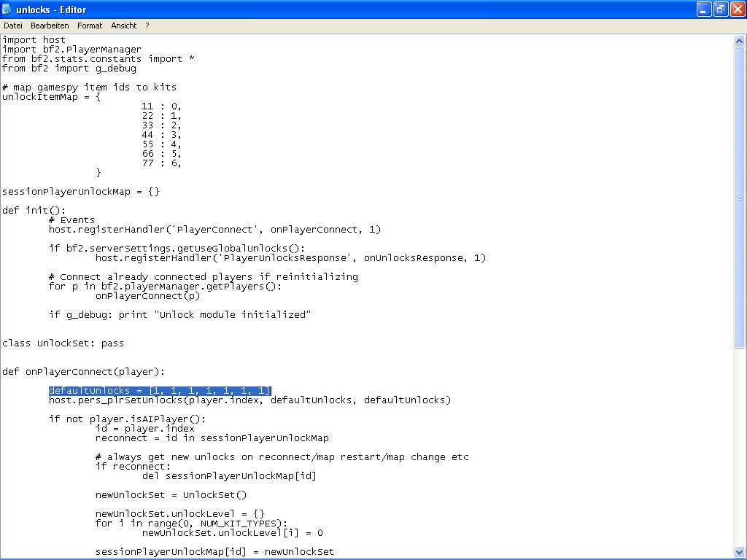Click the 'onPlayerConnect(p)' call line
Screen dimensions: 747x560
pos(147,296)
